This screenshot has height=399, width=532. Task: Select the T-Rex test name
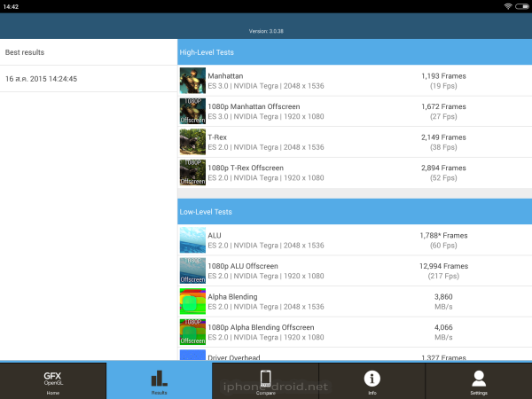(x=217, y=137)
